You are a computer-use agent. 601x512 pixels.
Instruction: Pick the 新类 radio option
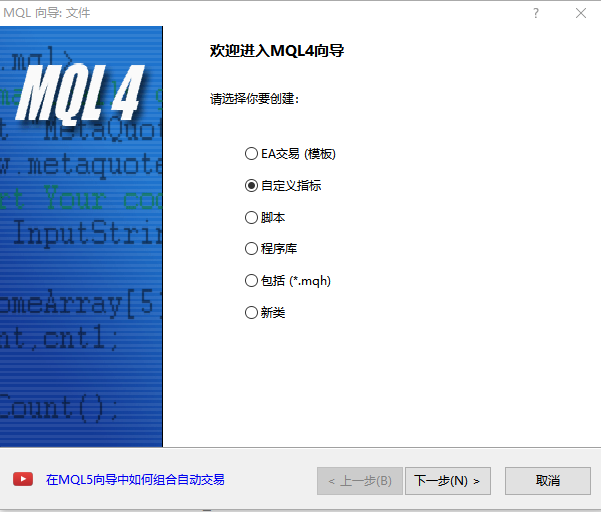[x=265, y=312]
